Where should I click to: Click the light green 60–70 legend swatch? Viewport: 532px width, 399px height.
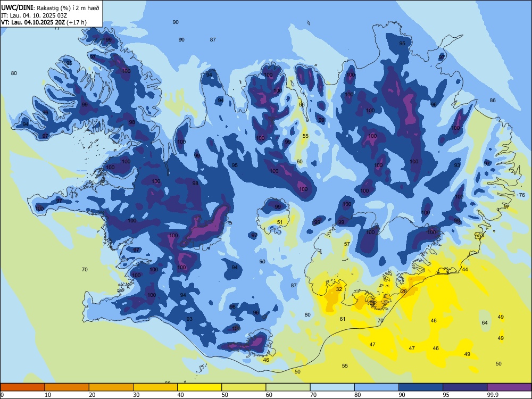click(x=288, y=387)
